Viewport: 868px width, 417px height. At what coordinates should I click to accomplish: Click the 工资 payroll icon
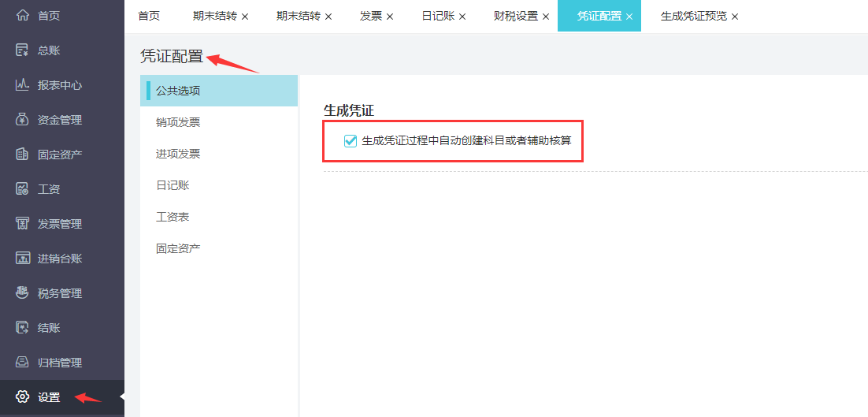point(22,189)
